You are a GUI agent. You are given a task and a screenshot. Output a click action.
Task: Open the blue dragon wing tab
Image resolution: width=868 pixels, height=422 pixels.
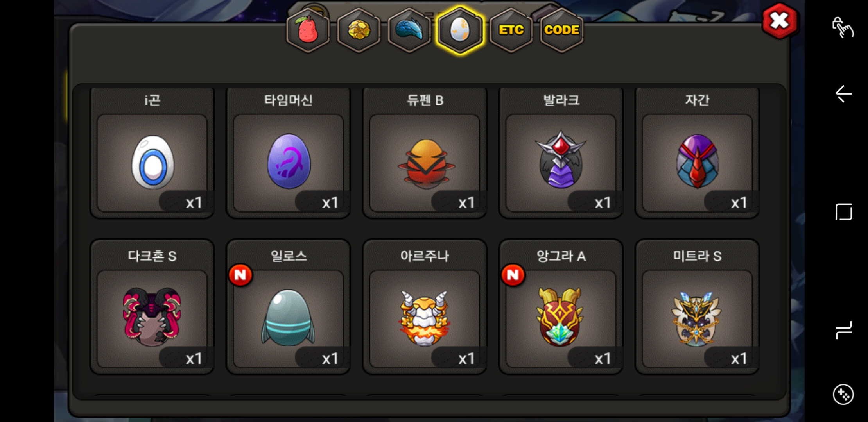tap(409, 30)
